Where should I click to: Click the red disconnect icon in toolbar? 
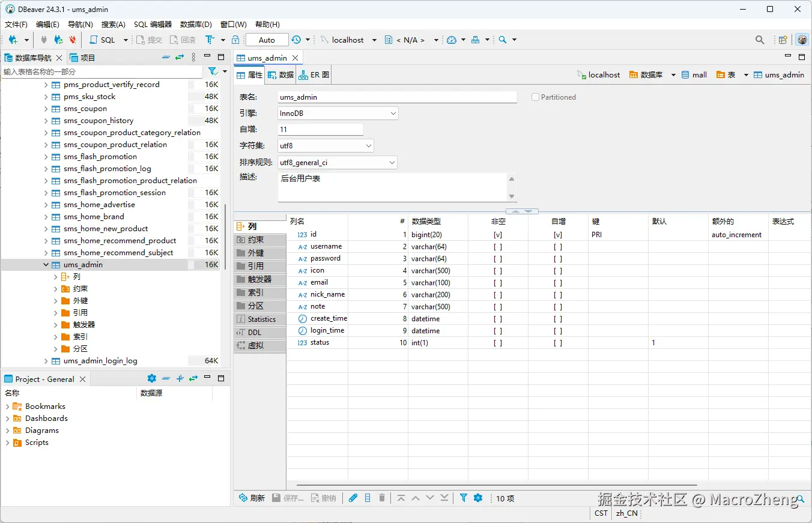pyautogui.click(x=73, y=40)
